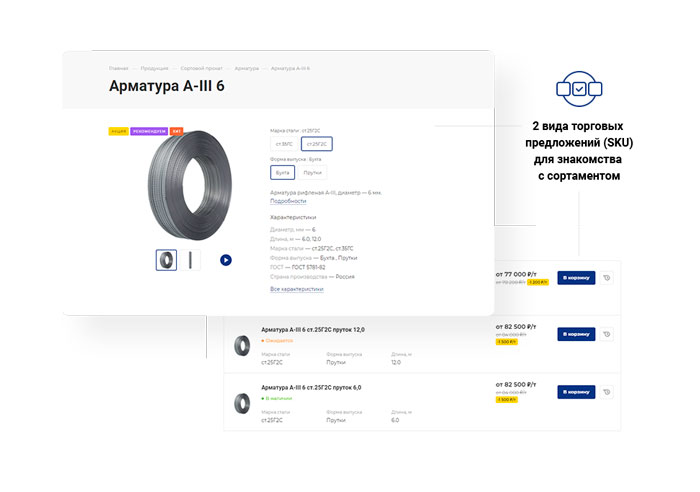Select Прутки release form option
700x492 pixels.
pos(312,172)
